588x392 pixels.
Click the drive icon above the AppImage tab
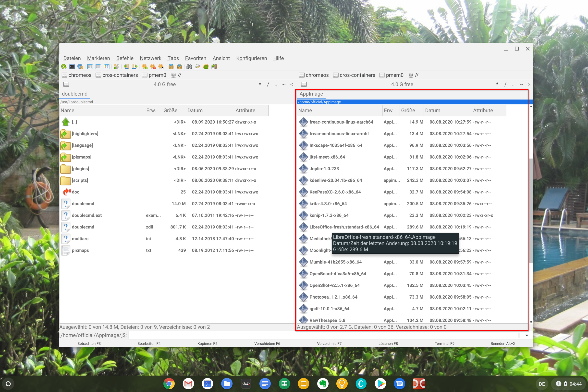click(304, 85)
